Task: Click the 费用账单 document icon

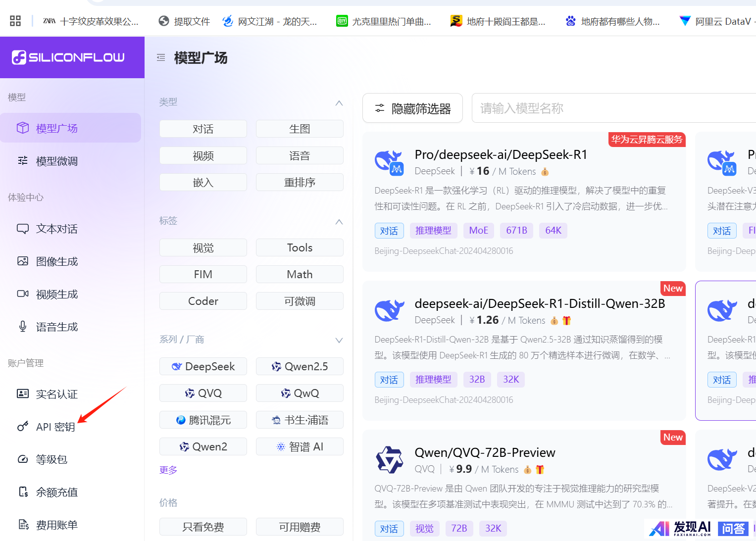Action: pyautogui.click(x=23, y=524)
